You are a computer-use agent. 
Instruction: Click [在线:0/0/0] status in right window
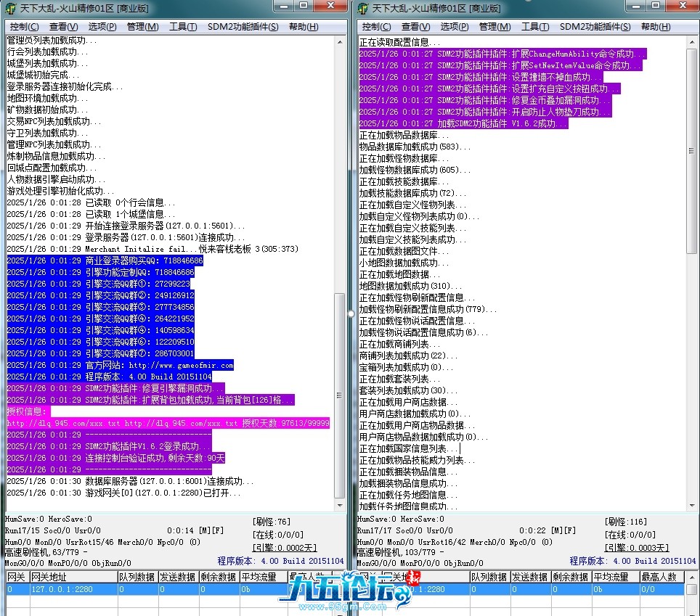tap(630, 534)
